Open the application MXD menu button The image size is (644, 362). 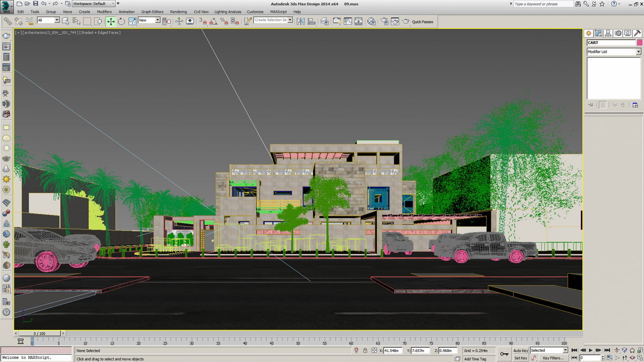click(x=6, y=6)
